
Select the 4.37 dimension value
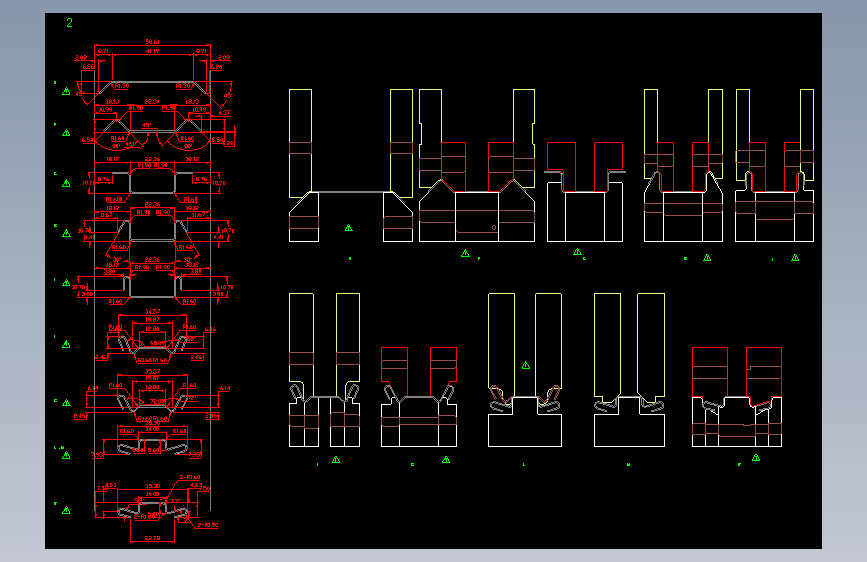(224, 112)
